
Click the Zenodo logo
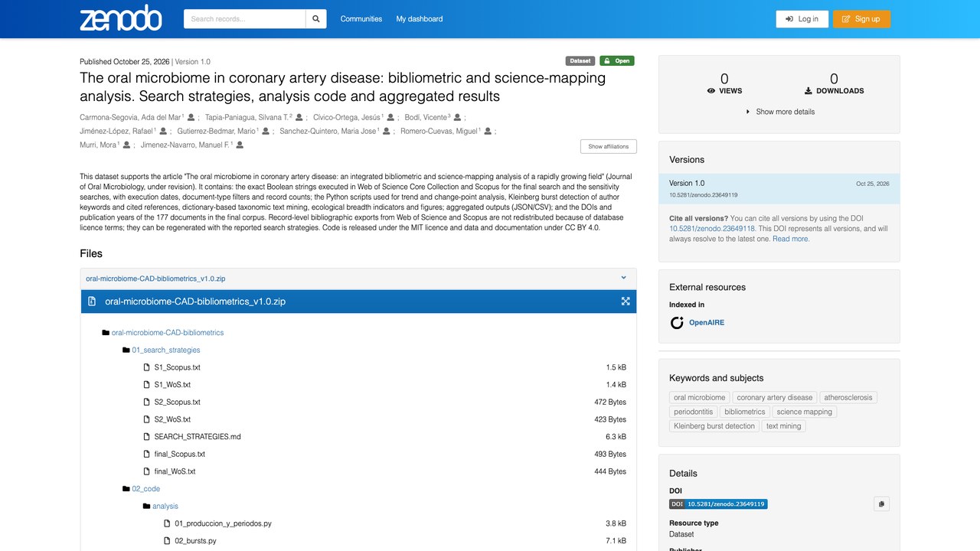(x=121, y=18)
